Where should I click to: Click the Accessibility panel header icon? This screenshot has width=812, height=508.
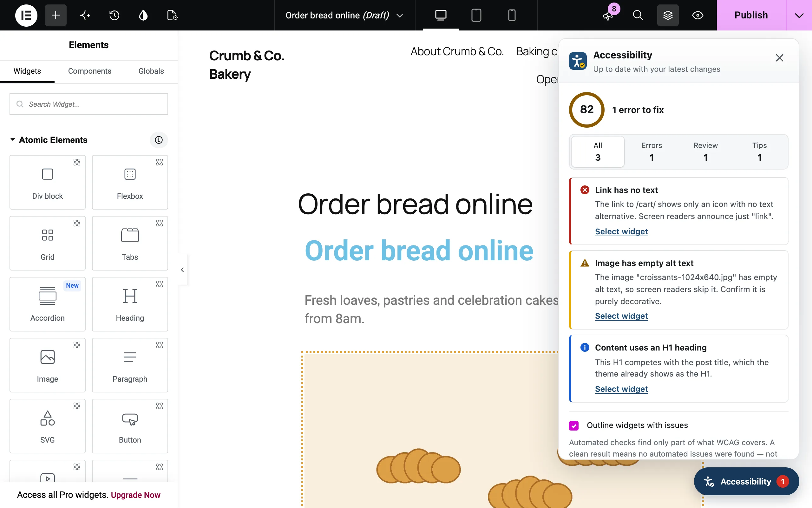pos(578,61)
